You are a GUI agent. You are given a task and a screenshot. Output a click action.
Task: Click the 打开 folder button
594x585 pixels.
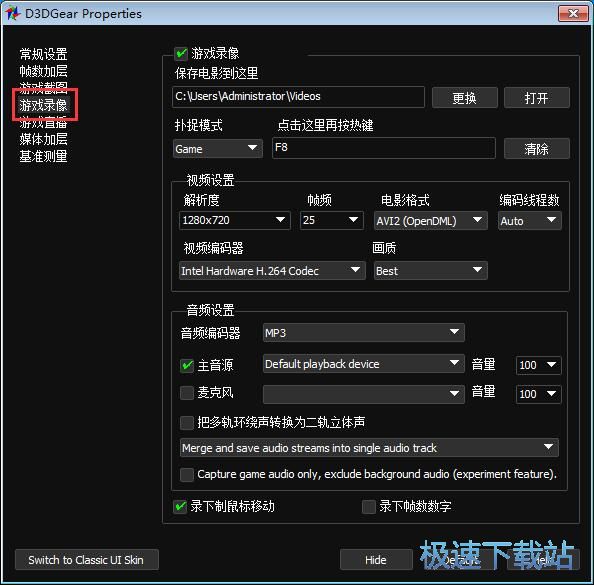click(x=536, y=98)
